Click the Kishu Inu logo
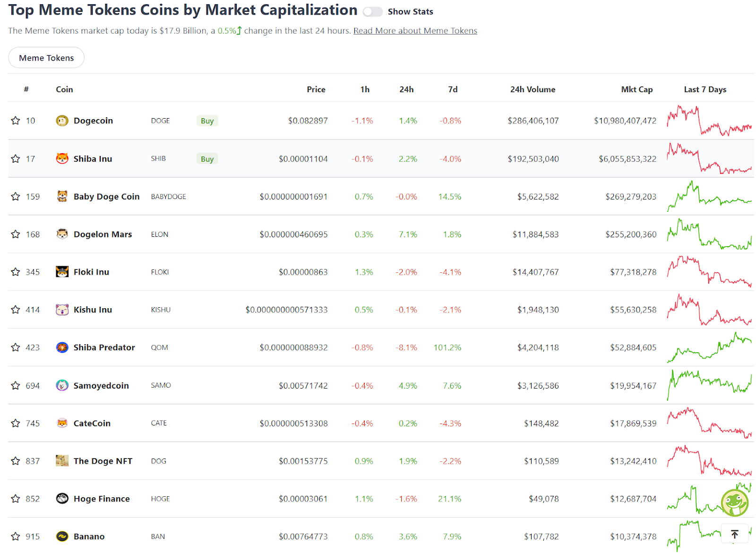Screen dimensions: 756x554 click(62, 310)
